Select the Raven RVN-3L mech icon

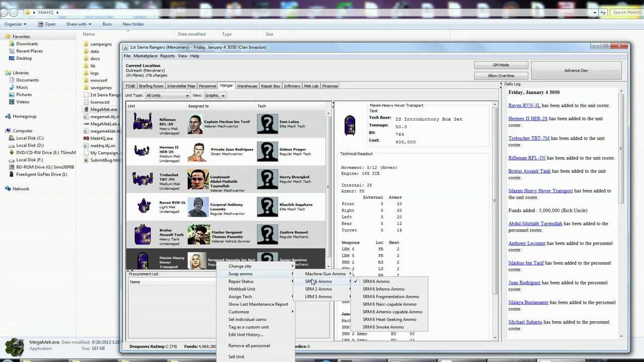(x=144, y=206)
